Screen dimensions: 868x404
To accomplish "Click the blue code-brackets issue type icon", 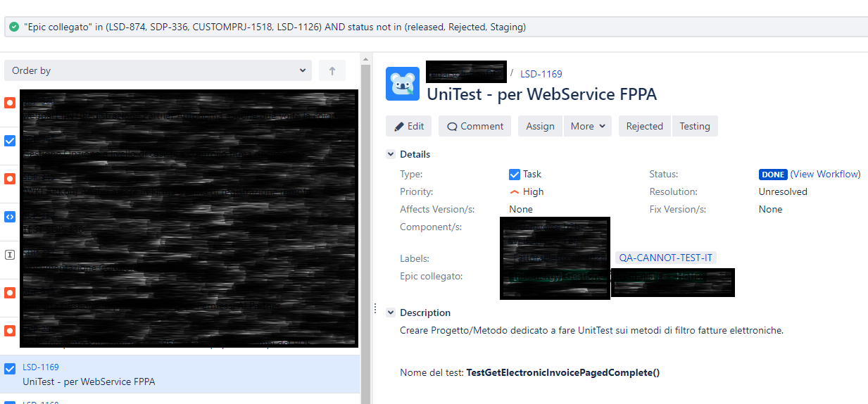I will pos(10,217).
